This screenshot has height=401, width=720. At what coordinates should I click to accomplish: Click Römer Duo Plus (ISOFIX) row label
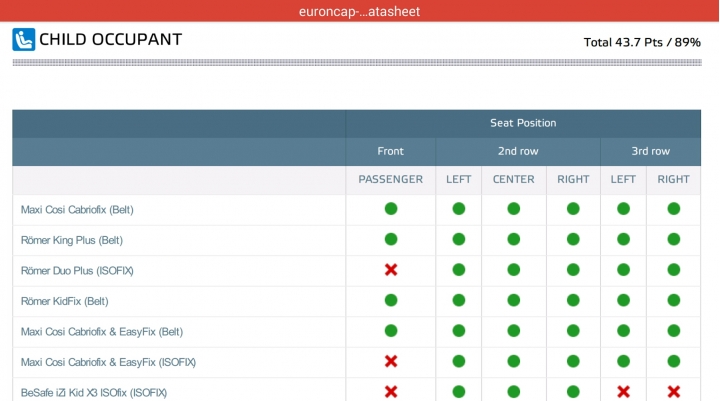point(77,271)
